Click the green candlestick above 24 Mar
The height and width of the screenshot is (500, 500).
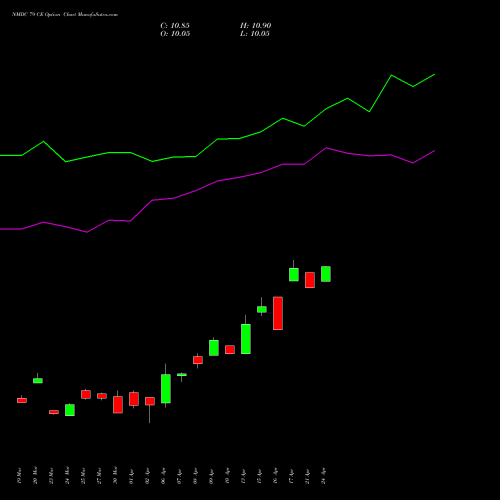coord(70,410)
